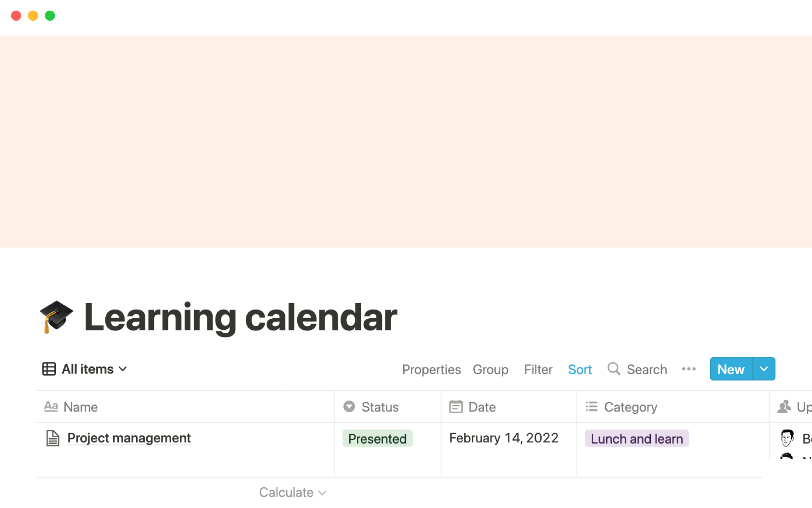Screen dimensions: 812x508
Task: Click the page icon beside Project management
Action: pyautogui.click(x=52, y=438)
